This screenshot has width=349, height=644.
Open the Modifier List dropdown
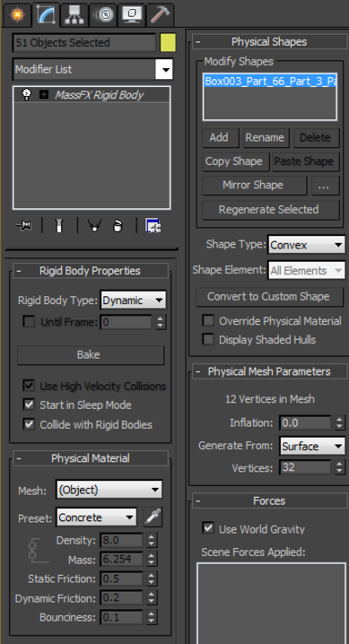pos(92,69)
